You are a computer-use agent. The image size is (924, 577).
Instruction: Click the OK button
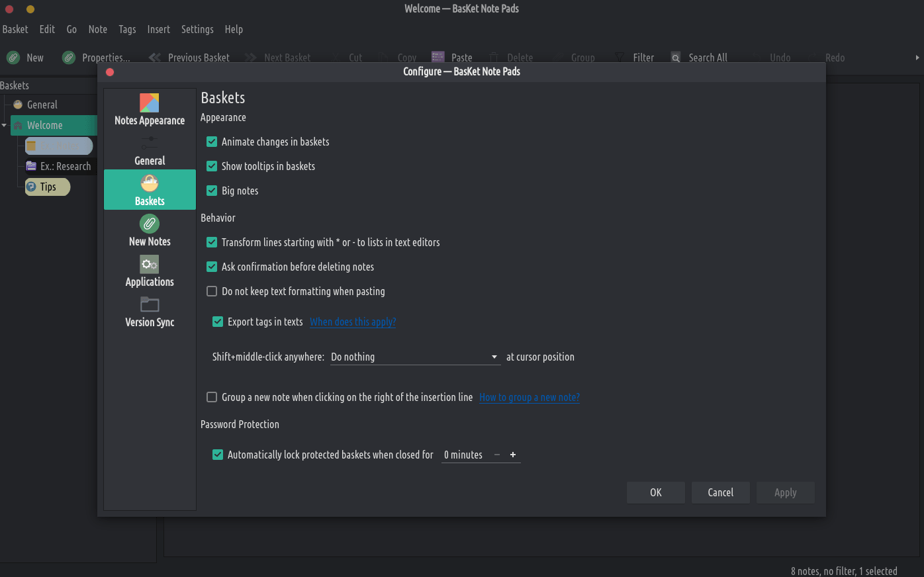(x=655, y=492)
